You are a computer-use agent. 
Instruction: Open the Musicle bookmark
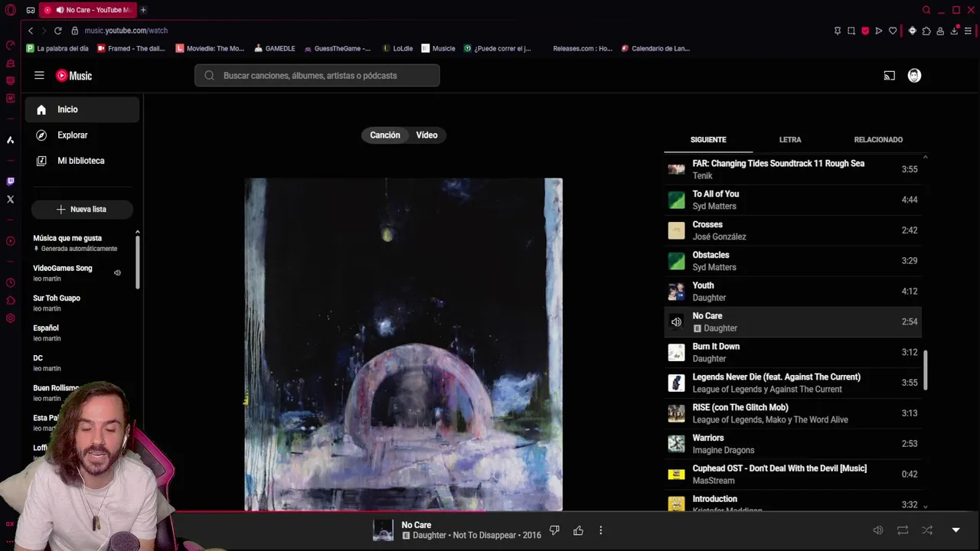[x=438, y=48]
